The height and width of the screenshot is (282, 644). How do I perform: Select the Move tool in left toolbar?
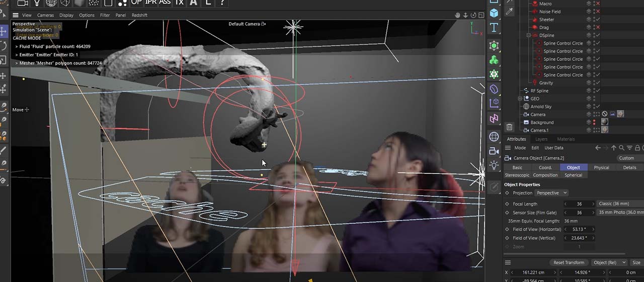click(3, 31)
